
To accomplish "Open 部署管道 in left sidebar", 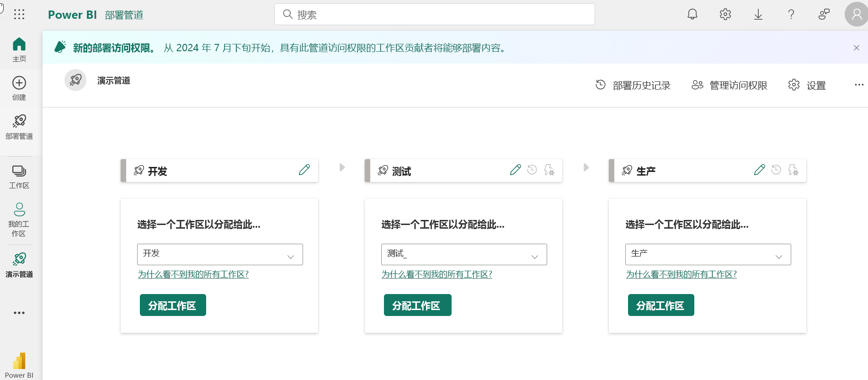I will tap(19, 127).
